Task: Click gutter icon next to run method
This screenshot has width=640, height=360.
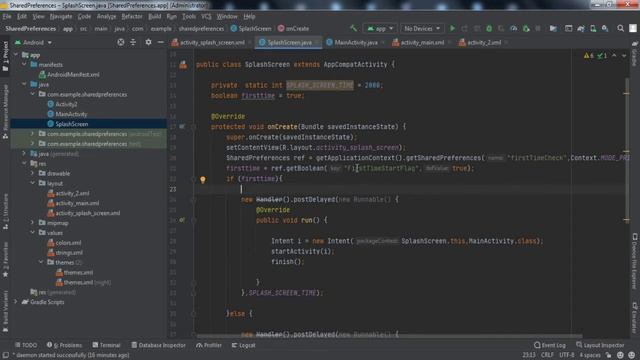Action: pyautogui.click(x=182, y=220)
